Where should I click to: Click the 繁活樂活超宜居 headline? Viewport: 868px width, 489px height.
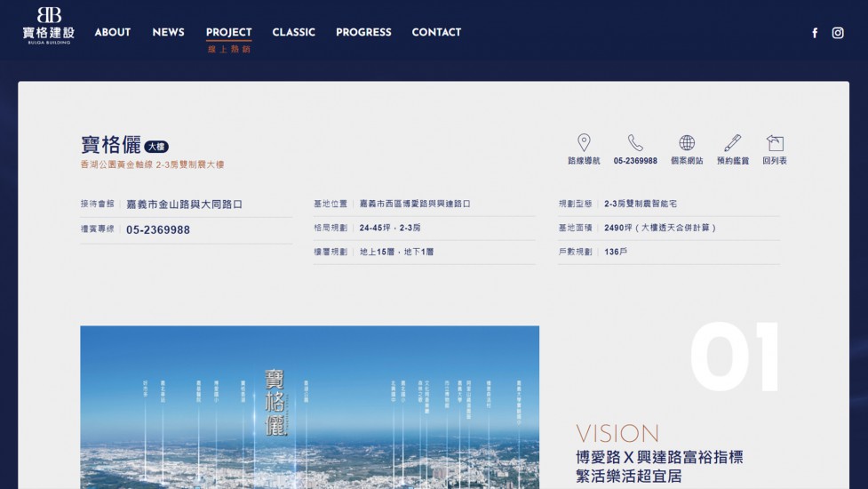[x=628, y=476]
